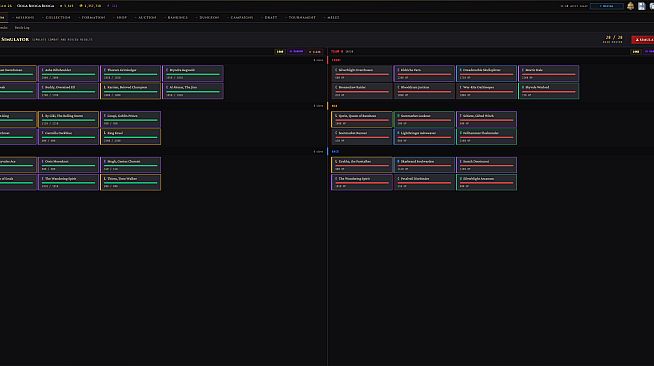Viewport: 654px width, 366px height.
Task: Click the 100 button on left team header
Action: 280,52
